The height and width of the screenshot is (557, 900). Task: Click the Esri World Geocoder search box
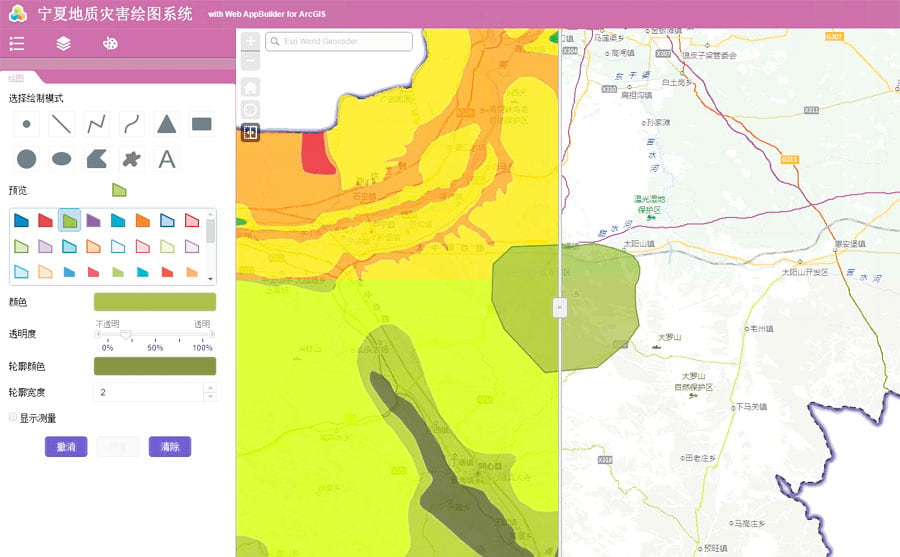(x=345, y=42)
